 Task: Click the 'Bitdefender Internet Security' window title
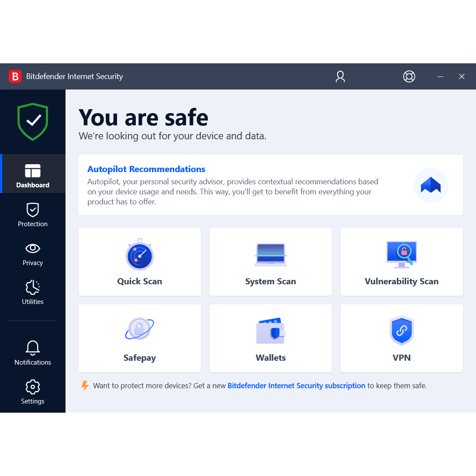point(74,76)
